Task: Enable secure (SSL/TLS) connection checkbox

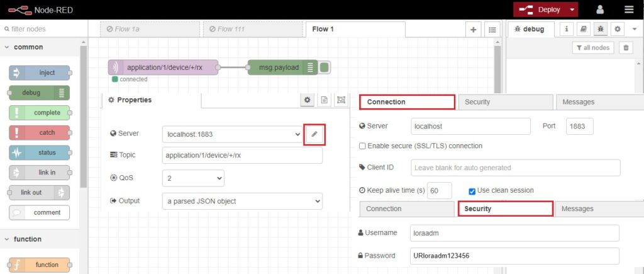Action: (362, 146)
